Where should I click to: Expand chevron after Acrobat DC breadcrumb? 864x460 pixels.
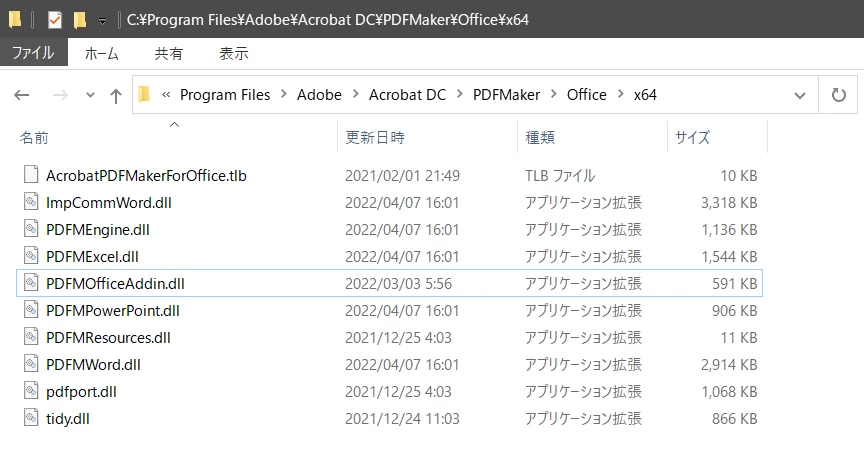click(460, 94)
